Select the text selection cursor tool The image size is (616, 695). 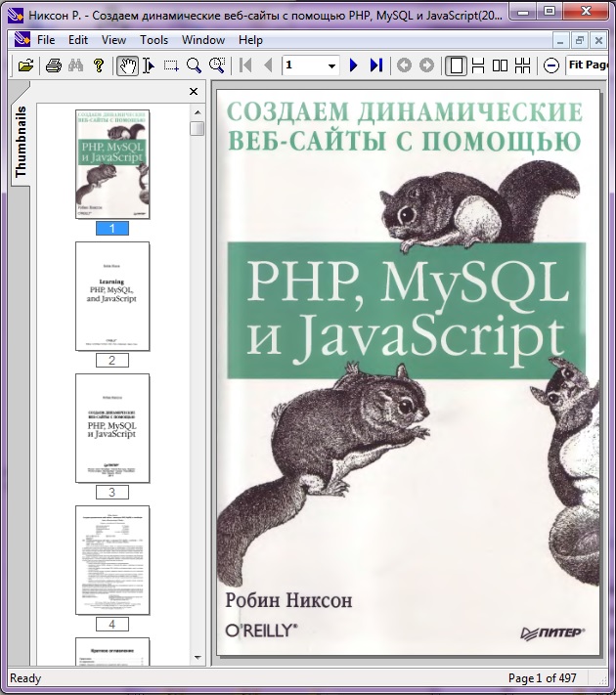tap(149, 65)
